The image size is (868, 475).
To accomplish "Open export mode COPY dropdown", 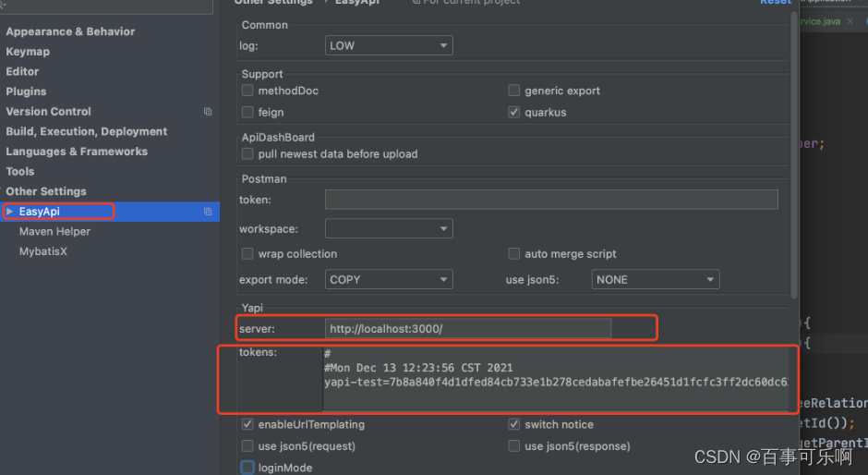I will pos(389,279).
